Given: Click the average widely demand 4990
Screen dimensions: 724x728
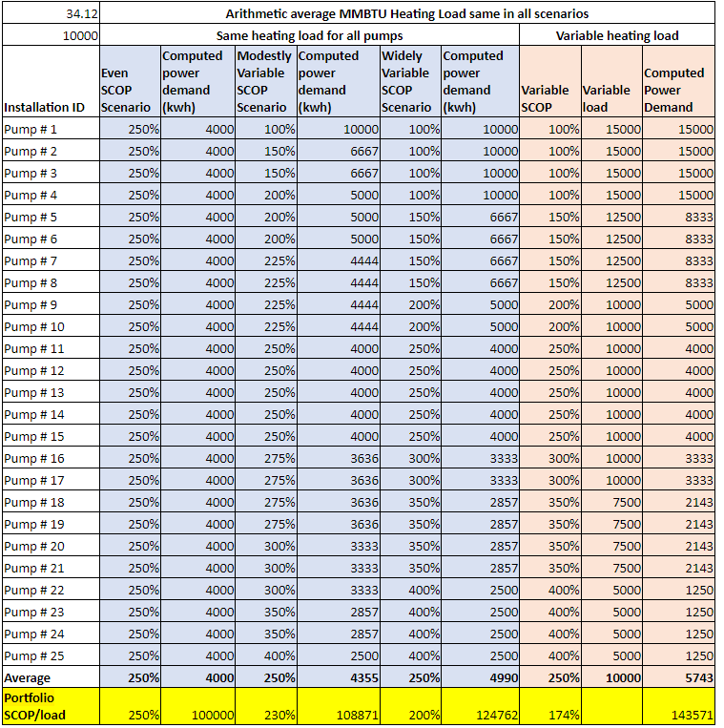Looking at the screenshot, I should [x=481, y=677].
